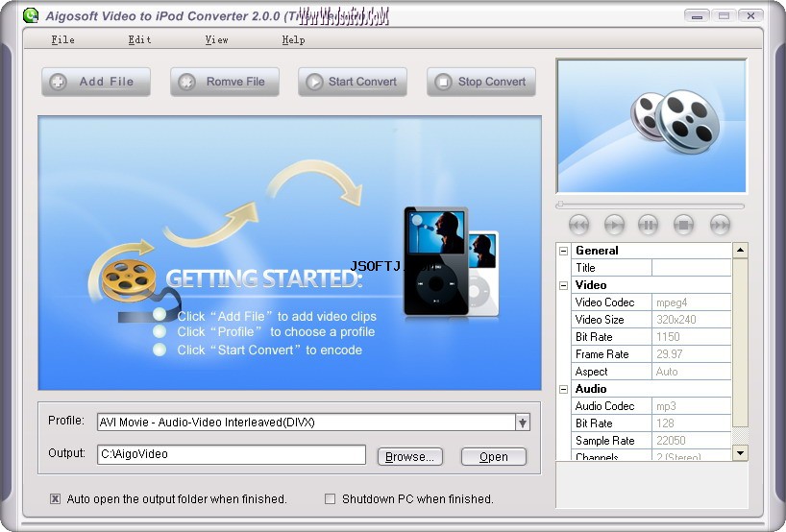Click the Video Codec property label
The width and height of the screenshot is (786, 532).
(x=604, y=302)
